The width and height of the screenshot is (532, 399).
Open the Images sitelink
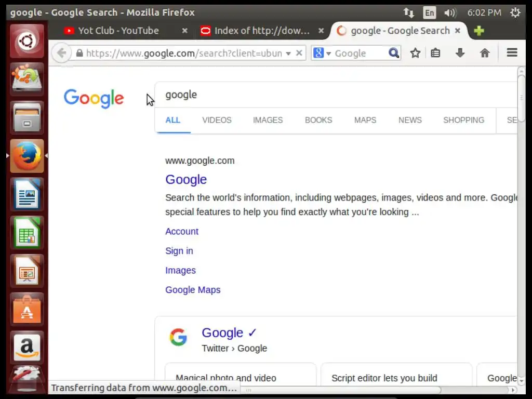(x=180, y=270)
